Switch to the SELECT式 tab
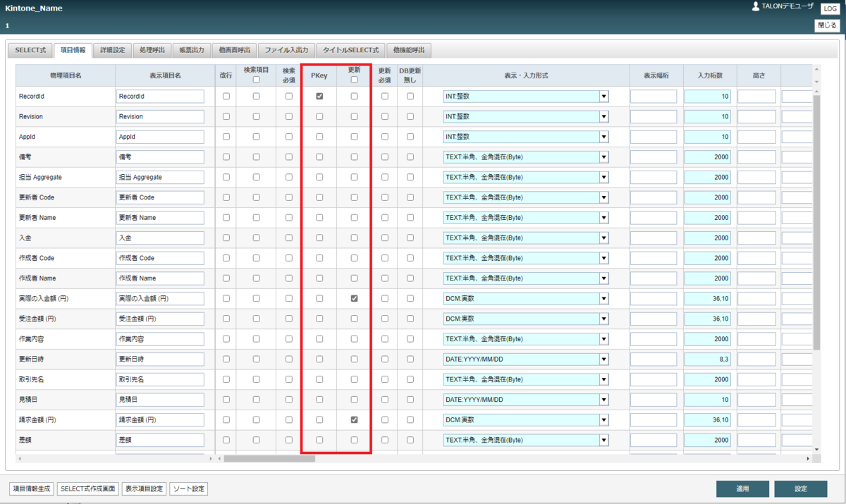This screenshot has height=504, width=846. pyautogui.click(x=30, y=50)
